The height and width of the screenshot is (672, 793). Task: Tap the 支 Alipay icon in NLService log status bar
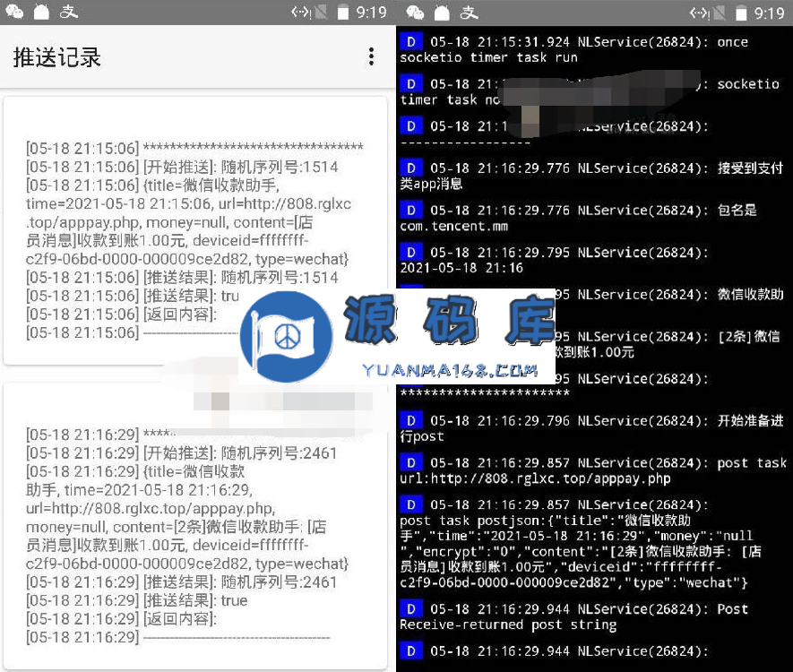pyautogui.click(x=469, y=13)
